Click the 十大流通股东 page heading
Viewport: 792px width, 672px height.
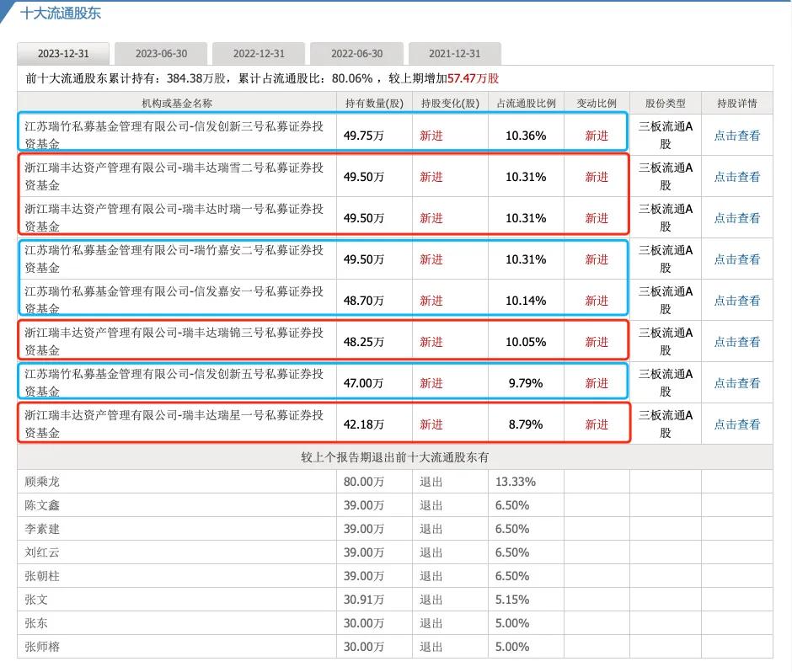coord(57,13)
